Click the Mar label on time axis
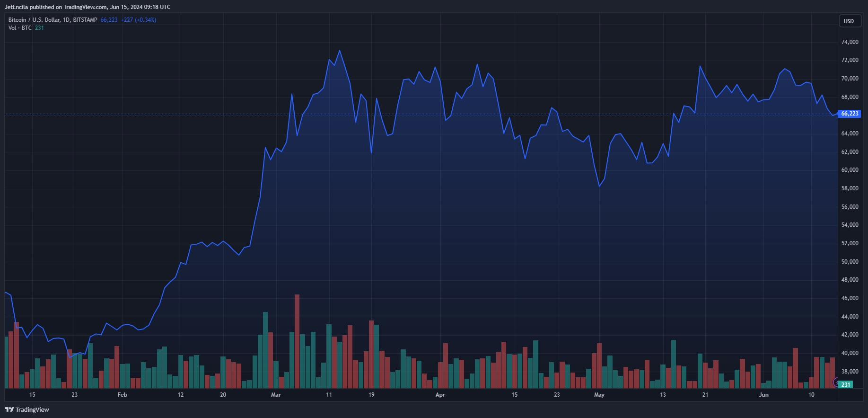 [x=276, y=395]
